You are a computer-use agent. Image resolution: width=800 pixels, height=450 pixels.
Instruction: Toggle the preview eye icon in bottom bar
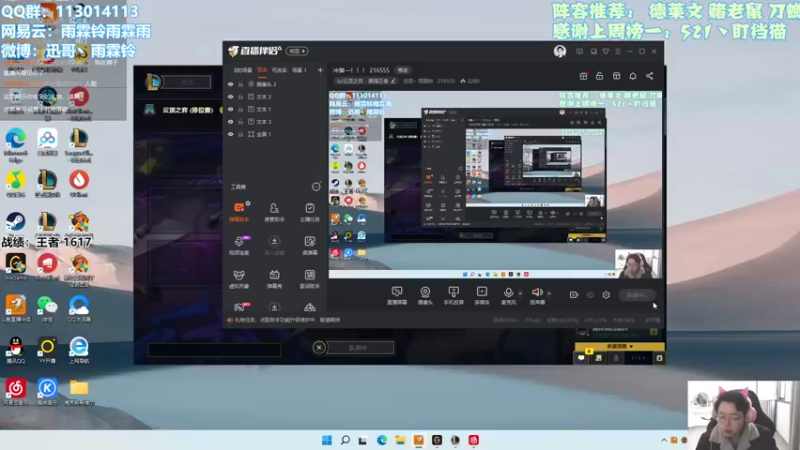590,295
